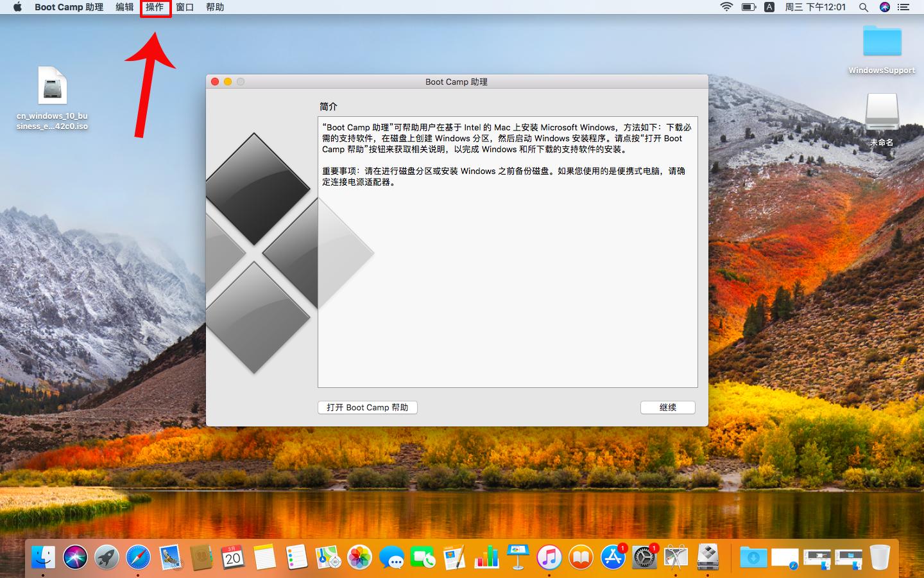Activate Siri from the Dock

[74, 557]
